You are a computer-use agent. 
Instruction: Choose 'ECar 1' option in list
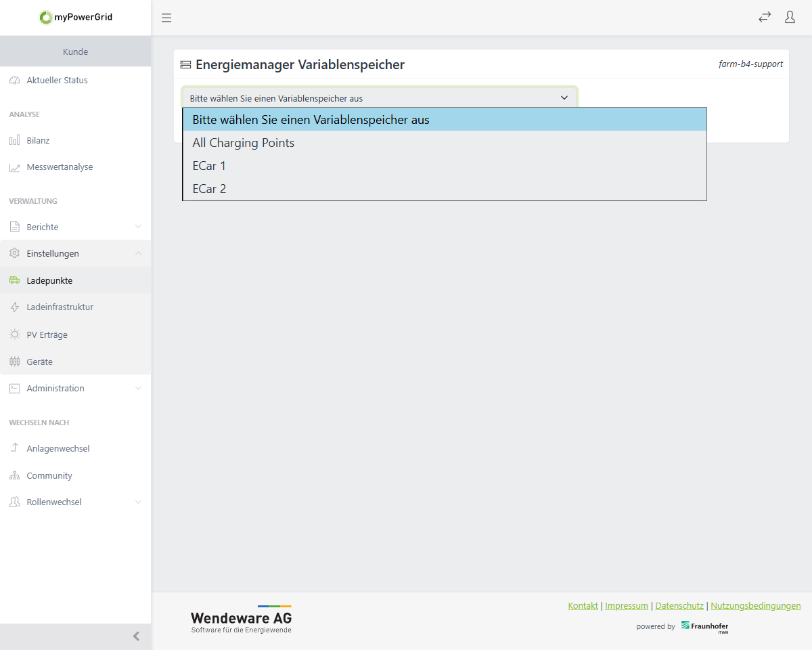[209, 166]
